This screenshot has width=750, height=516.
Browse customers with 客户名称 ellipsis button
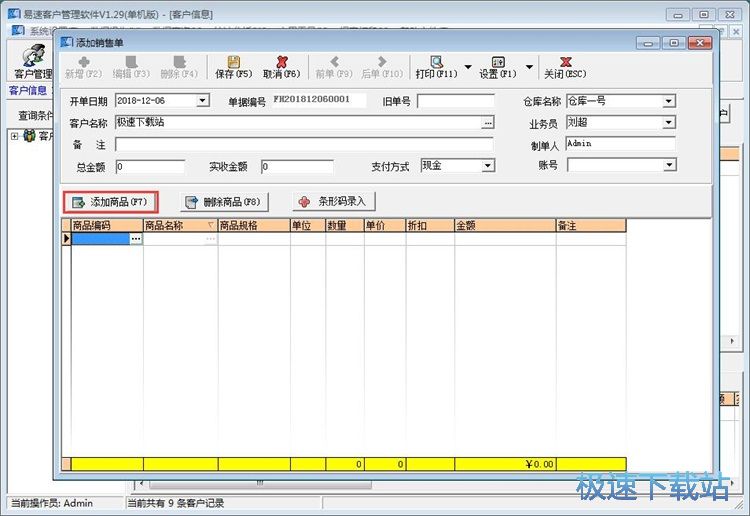(487, 123)
